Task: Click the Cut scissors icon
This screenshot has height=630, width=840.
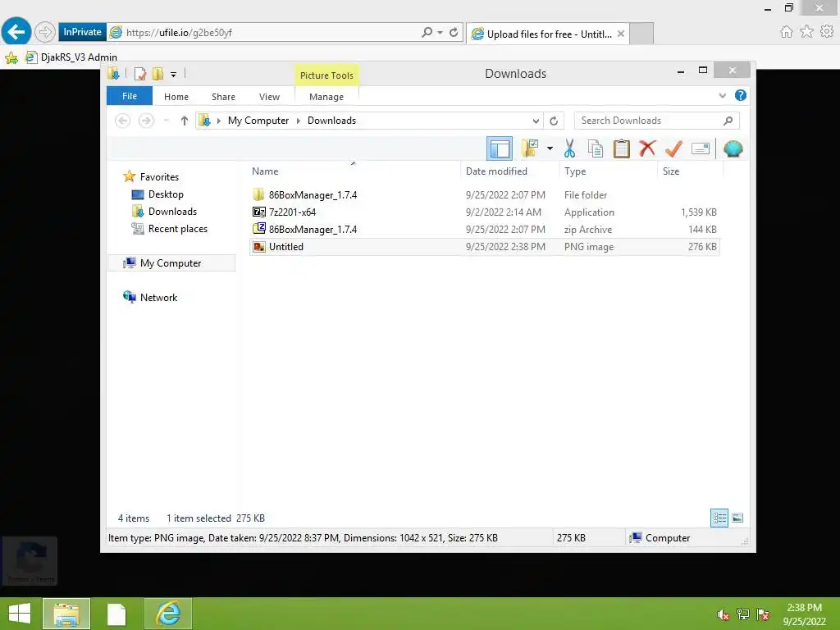Action: point(569,148)
